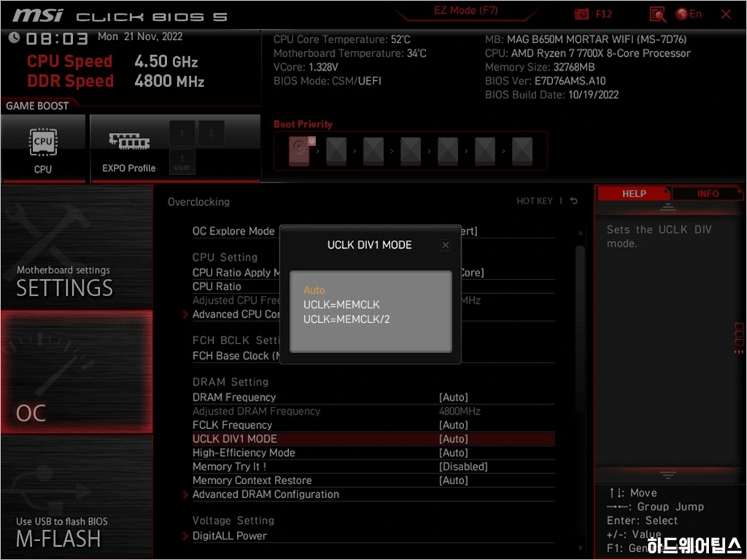Close the UCLK DIV1 MODE popup

(446, 245)
